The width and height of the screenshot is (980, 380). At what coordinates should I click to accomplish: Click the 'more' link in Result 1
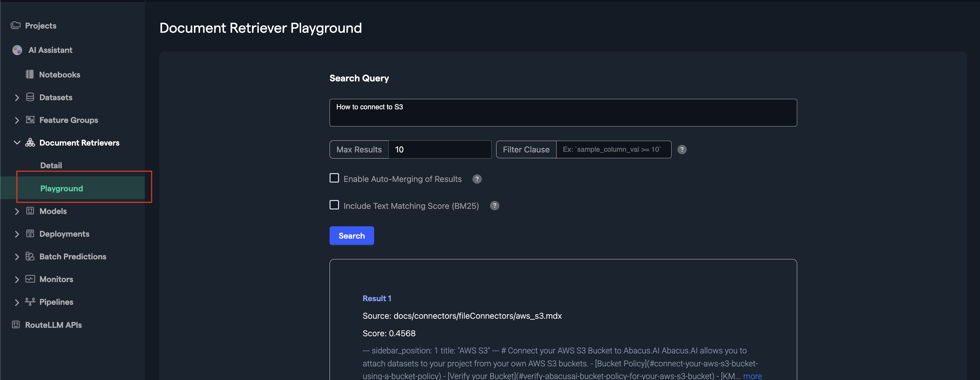coord(752,376)
